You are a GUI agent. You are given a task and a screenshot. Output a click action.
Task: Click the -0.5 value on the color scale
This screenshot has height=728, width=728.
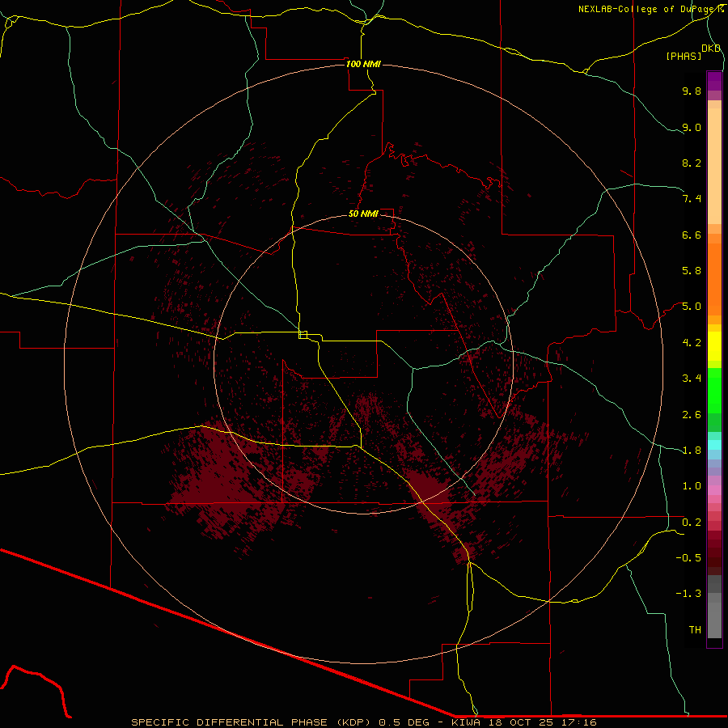tap(688, 558)
